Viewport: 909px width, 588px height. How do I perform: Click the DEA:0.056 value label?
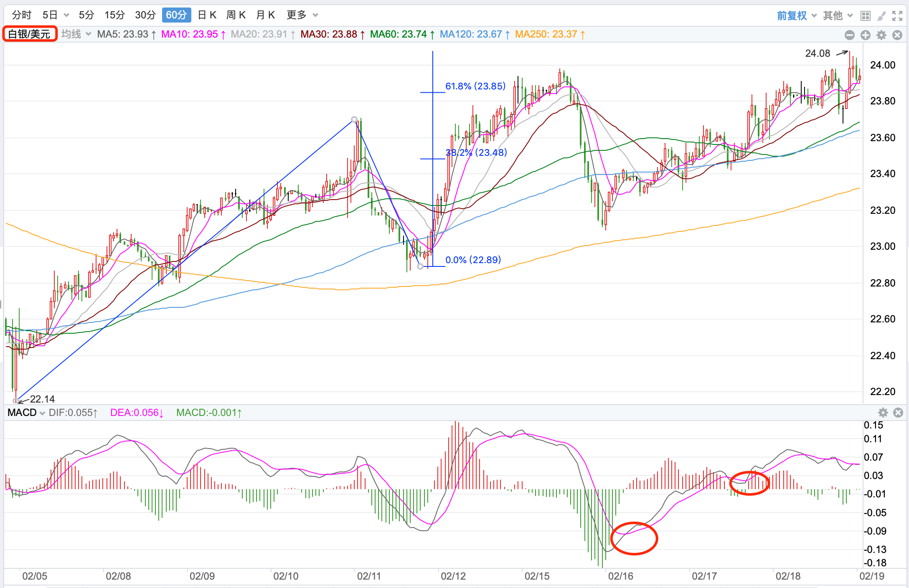(x=137, y=413)
